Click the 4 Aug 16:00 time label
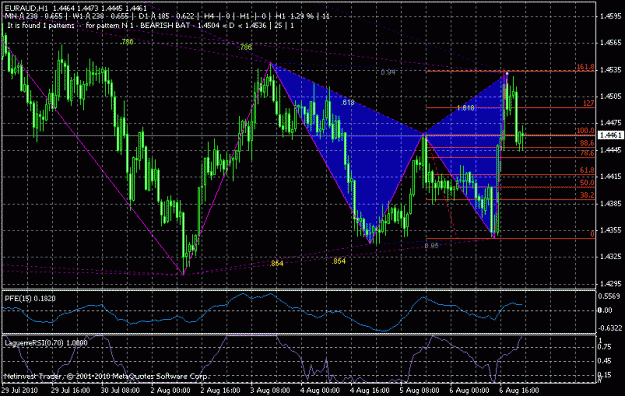 tap(369, 390)
